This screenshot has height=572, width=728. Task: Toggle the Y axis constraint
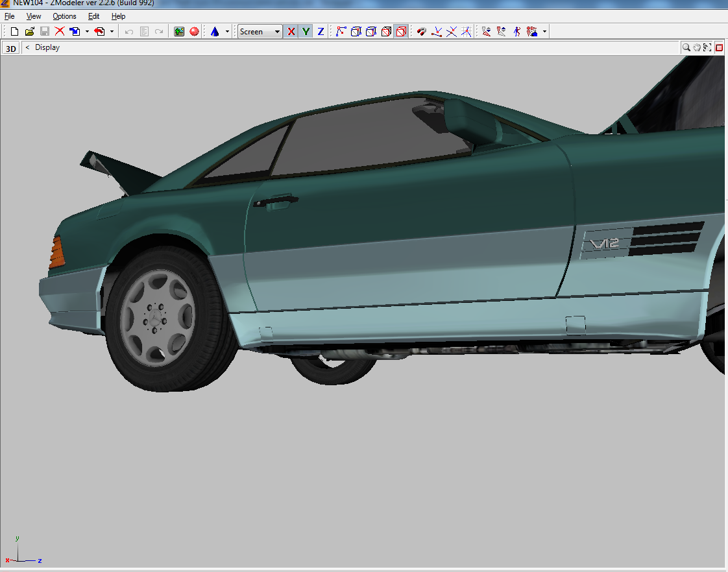coord(306,31)
